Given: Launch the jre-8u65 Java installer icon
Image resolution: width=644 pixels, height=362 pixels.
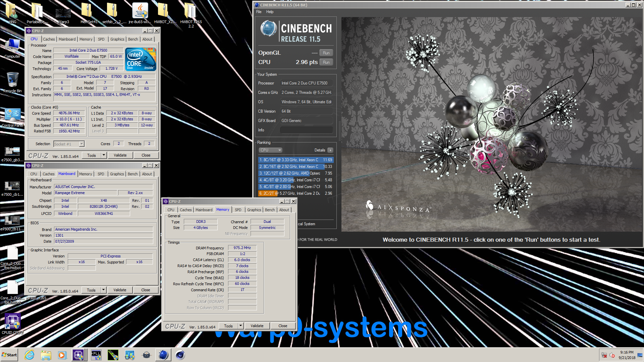Looking at the screenshot, I should coord(140,13).
